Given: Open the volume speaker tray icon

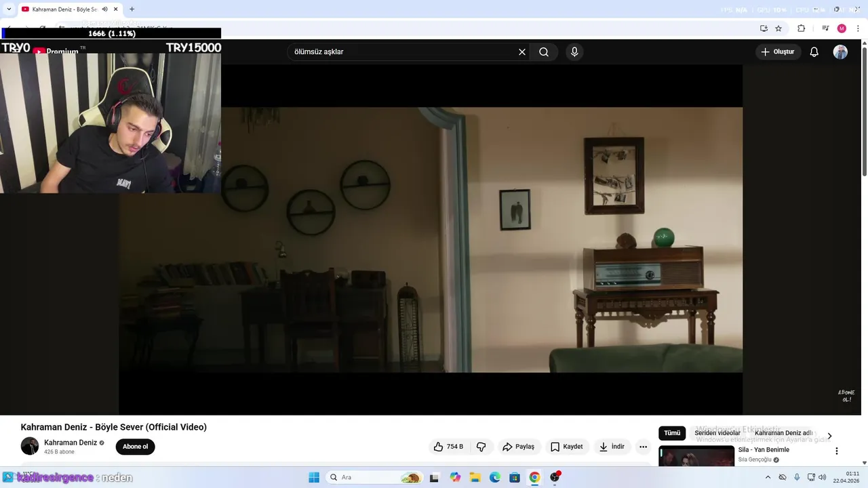Looking at the screenshot, I should [823, 477].
